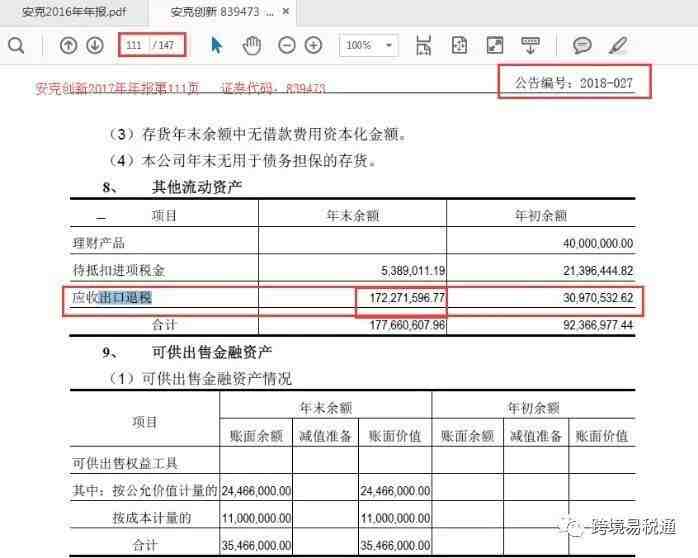Open the 100% zoom level dropdown
Screen dimensions: 698x558
tap(370, 46)
